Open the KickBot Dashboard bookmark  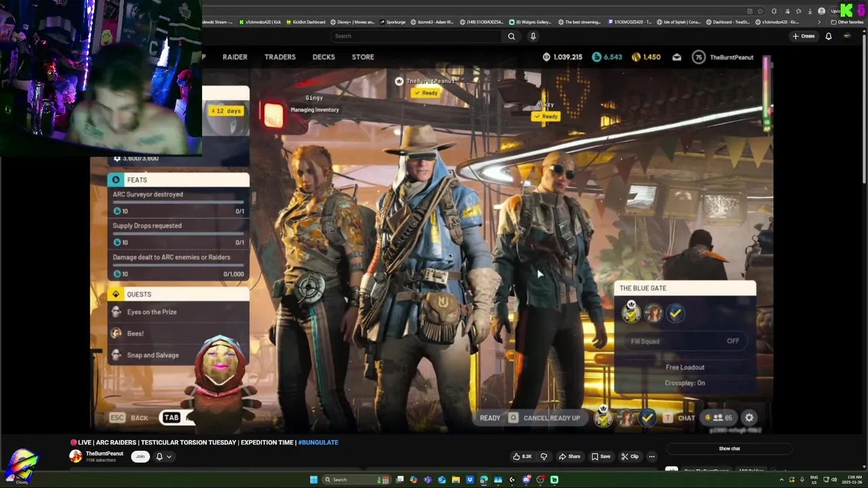tap(306, 22)
